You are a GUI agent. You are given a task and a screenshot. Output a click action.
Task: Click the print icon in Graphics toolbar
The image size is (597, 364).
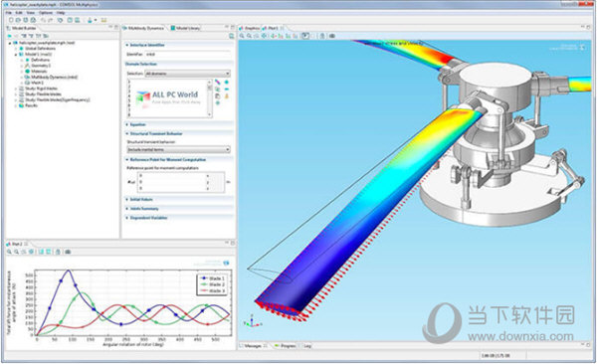pyautogui.click(x=322, y=36)
